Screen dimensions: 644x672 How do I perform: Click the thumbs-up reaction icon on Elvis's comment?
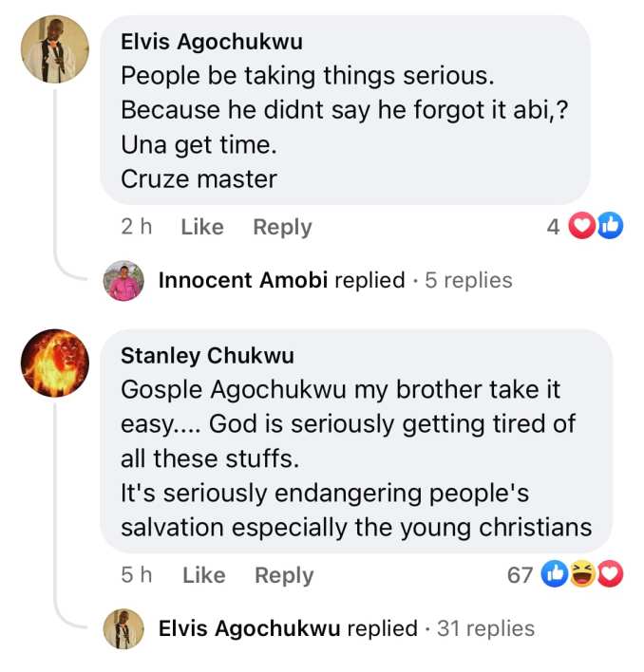(610, 226)
